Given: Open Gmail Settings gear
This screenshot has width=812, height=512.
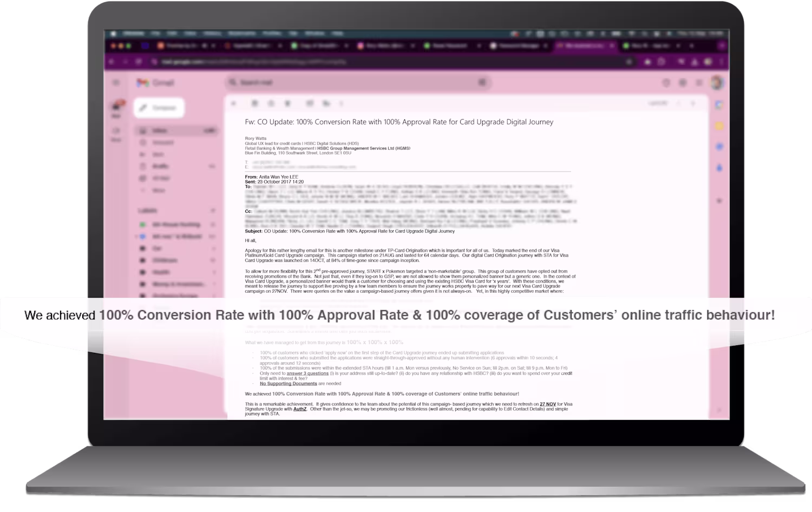Looking at the screenshot, I should (683, 83).
